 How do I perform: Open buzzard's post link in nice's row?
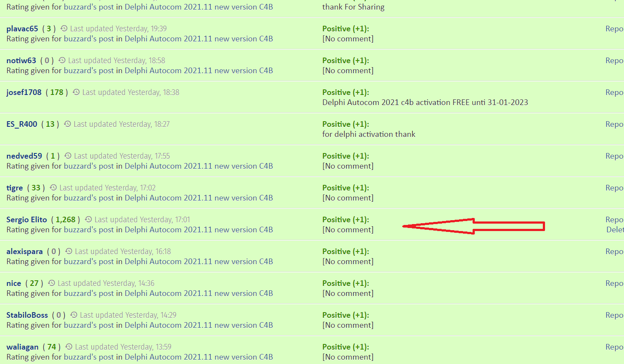tap(89, 293)
